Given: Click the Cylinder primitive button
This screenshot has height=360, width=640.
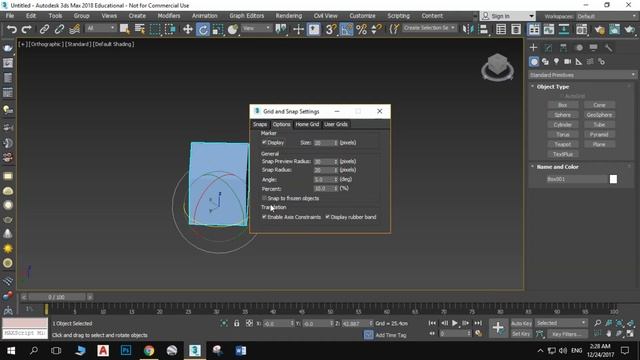Looking at the screenshot, I should (x=562, y=125).
